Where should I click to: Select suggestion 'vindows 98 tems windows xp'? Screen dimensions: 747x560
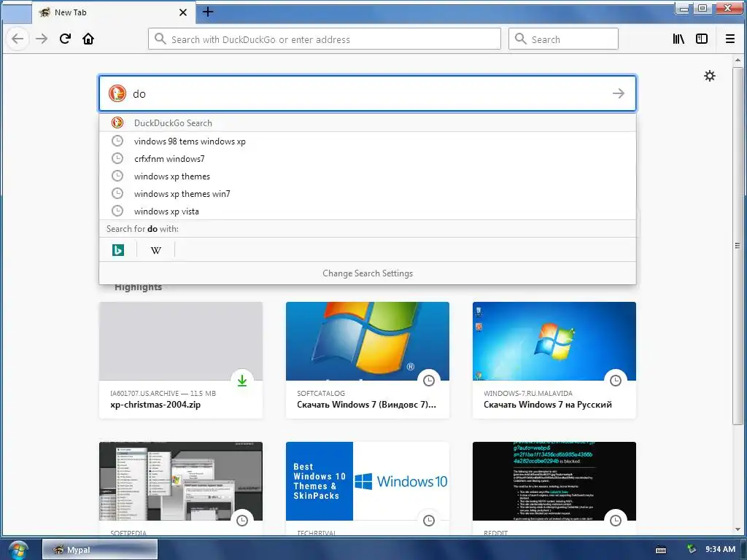point(368,141)
